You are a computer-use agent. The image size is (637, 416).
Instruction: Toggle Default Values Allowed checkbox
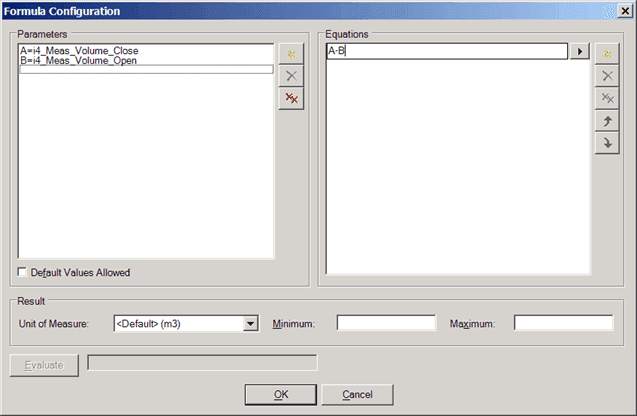point(22,272)
